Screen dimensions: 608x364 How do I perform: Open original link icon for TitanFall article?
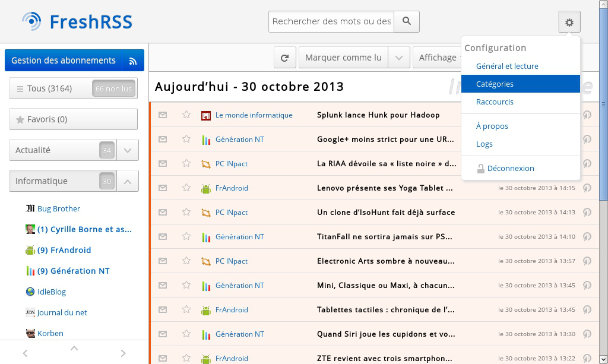[587, 236]
